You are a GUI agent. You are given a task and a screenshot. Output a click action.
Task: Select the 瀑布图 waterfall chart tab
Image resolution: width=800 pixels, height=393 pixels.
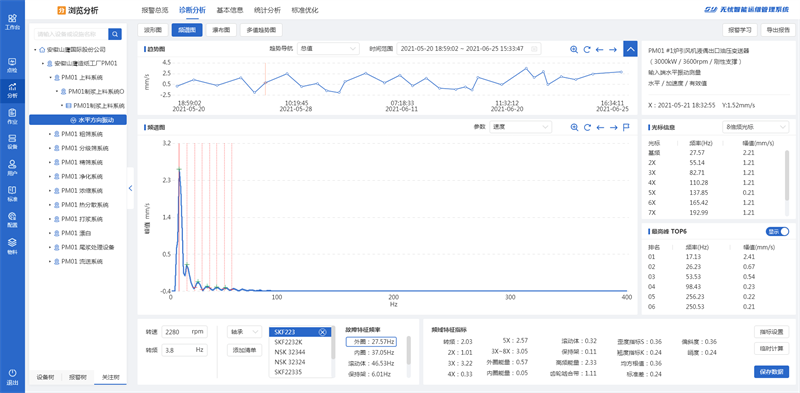click(221, 30)
